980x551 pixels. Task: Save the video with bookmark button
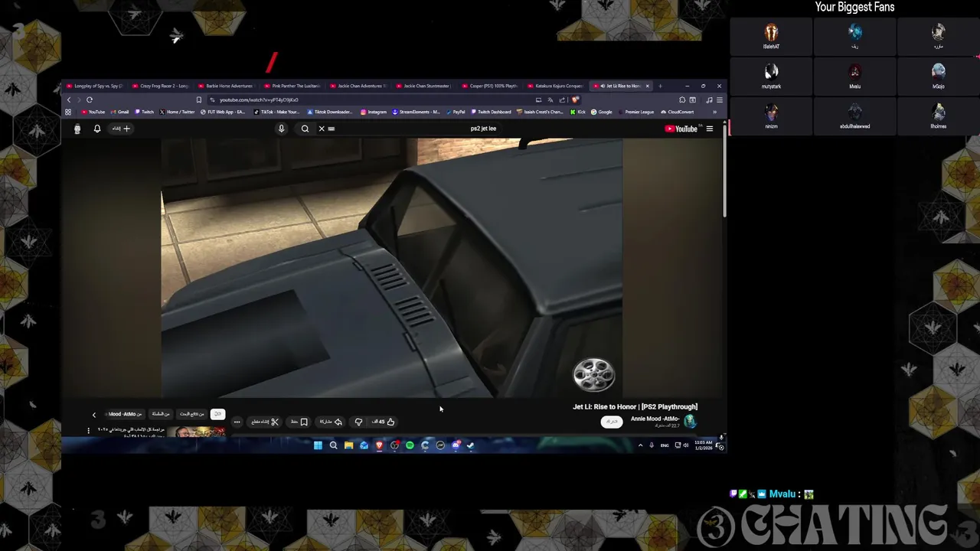(299, 422)
